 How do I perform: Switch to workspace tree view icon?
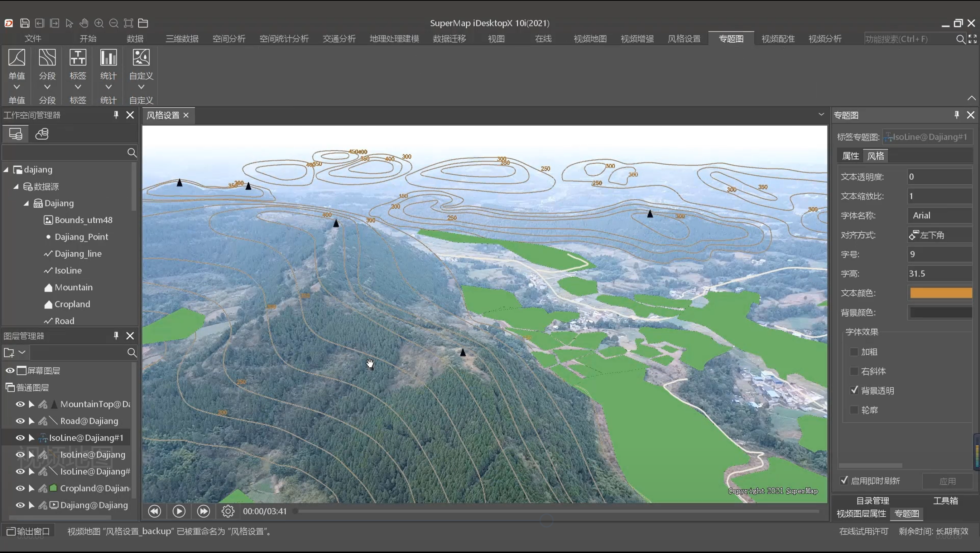pos(16,134)
